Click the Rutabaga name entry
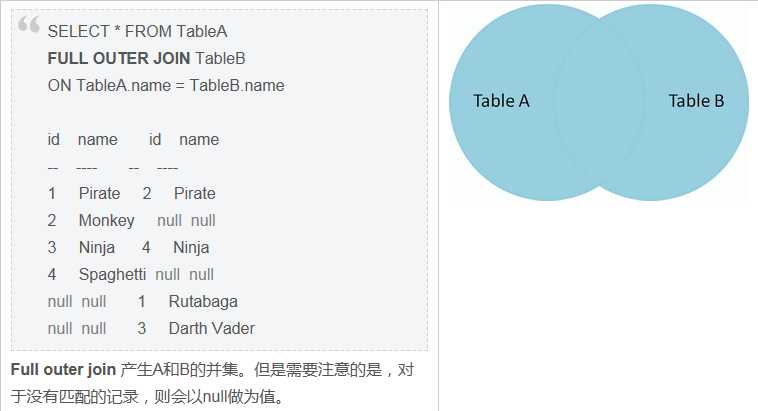 203,302
